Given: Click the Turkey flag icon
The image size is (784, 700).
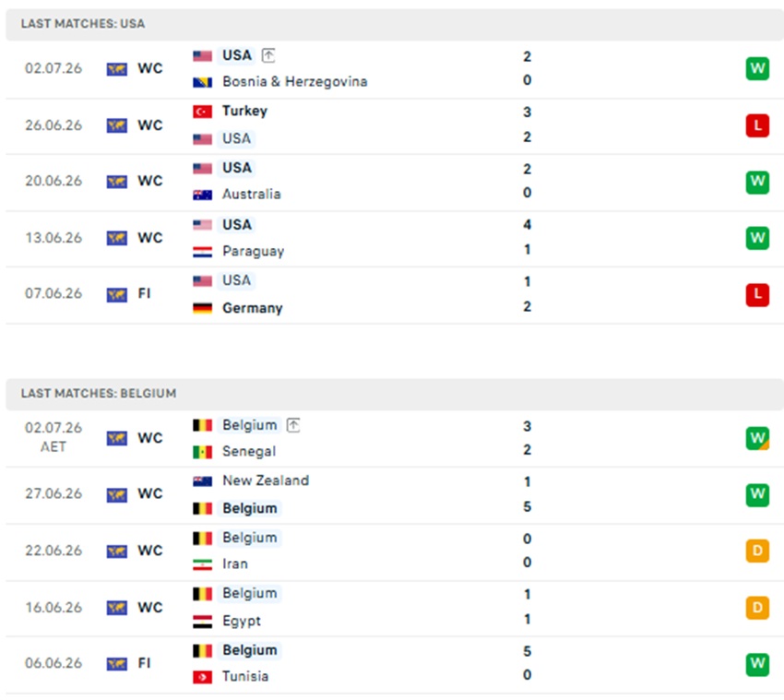Looking at the screenshot, I should point(203,112).
